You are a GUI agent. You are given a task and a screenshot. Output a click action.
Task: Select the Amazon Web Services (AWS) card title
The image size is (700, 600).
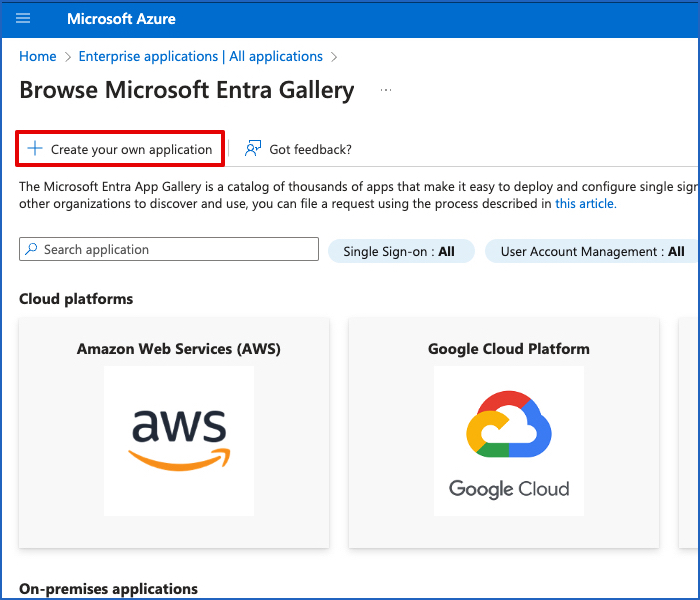179,349
